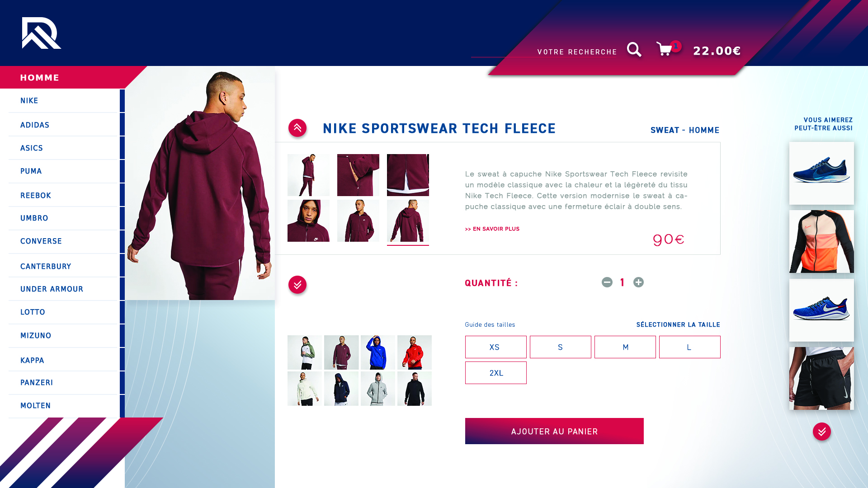View the hood close-up thumbnail
868x488 pixels.
308,221
